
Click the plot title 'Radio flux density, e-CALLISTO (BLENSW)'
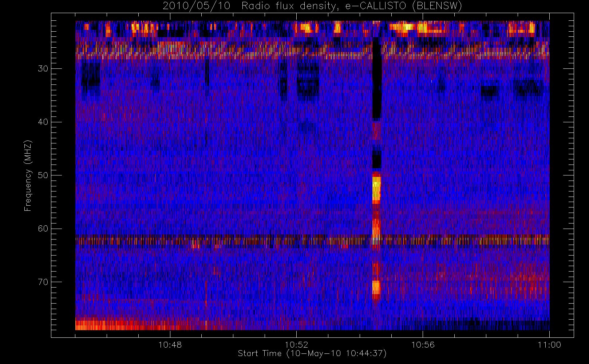click(x=352, y=6)
